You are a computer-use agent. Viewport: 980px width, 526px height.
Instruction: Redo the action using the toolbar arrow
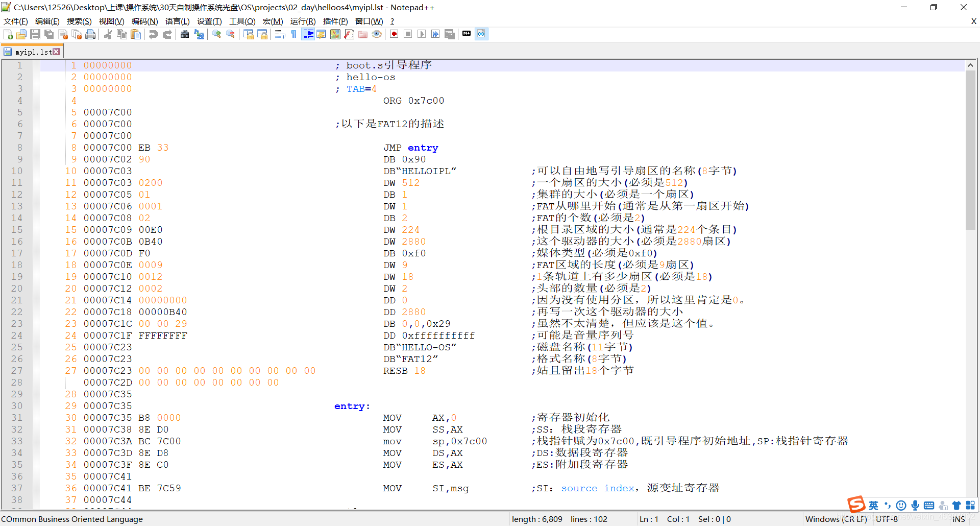[x=167, y=34]
